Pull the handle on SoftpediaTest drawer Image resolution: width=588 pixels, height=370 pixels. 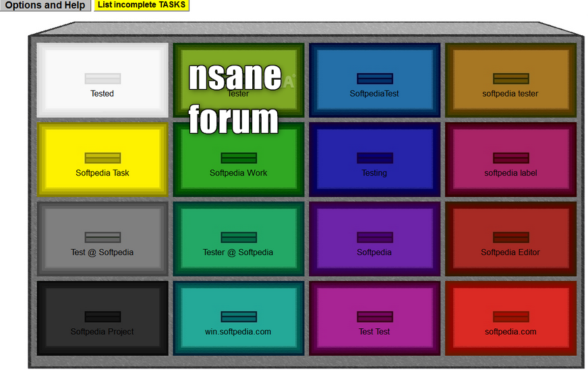point(375,78)
